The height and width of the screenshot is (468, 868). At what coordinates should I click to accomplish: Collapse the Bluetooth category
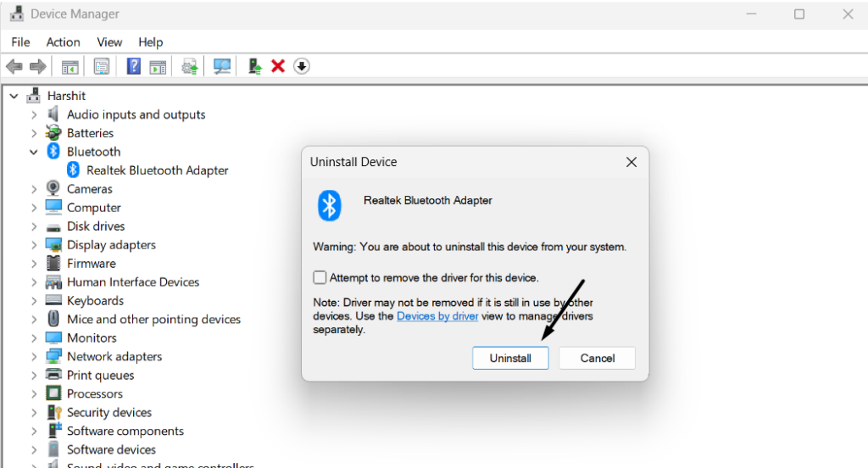coord(34,152)
